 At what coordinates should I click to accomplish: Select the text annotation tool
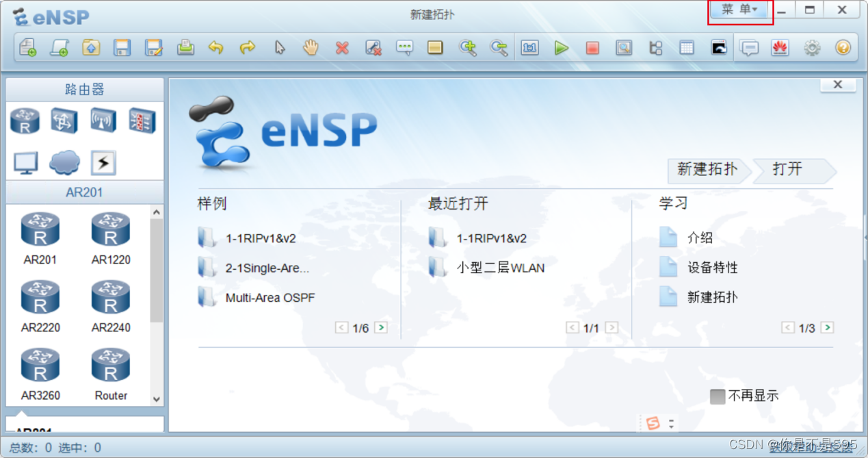click(x=405, y=48)
